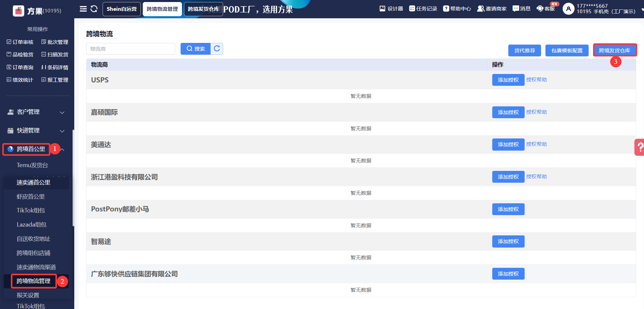Click the 方果 logo icon

19,11
